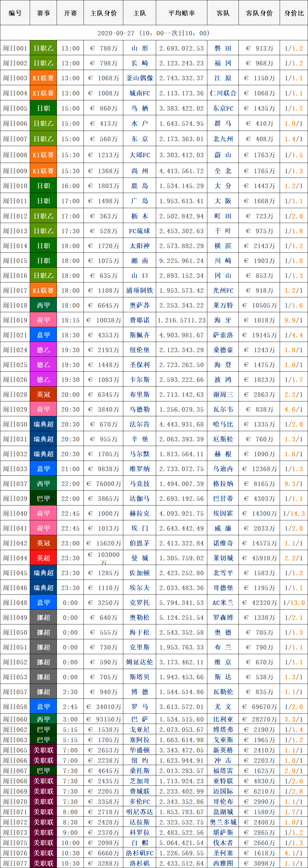
Task: Click away team 迈国际
Action: (223, 791)
